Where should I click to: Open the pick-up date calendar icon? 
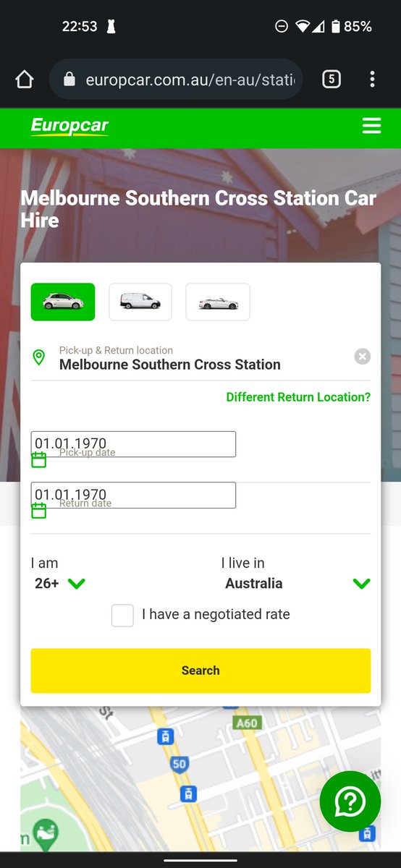[39, 459]
